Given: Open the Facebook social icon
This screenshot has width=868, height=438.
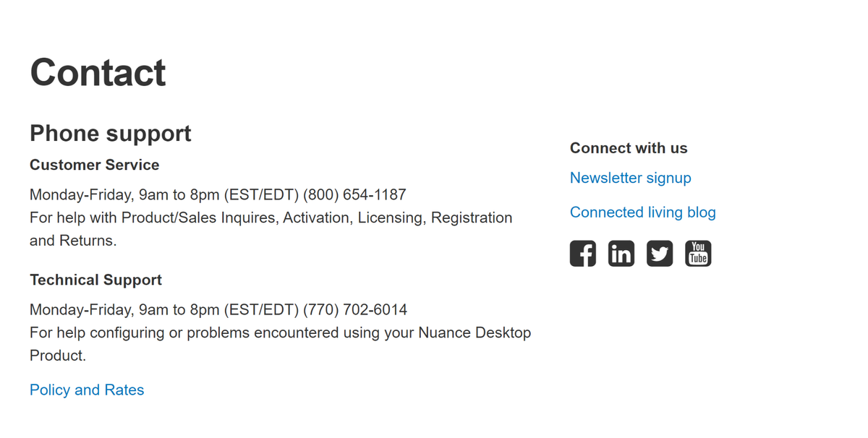Looking at the screenshot, I should pyautogui.click(x=583, y=254).
